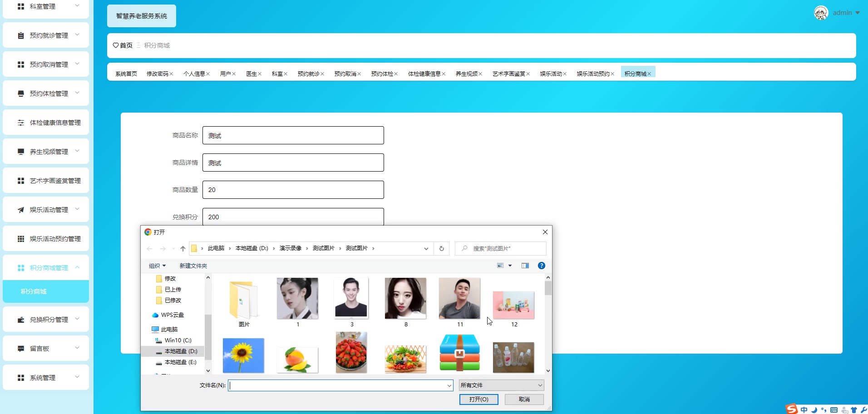Image resolution: width=868 pixels, height=414 pixels.
Task: Switch to the 个人信息 tab
Action: (x=194, y=74)
